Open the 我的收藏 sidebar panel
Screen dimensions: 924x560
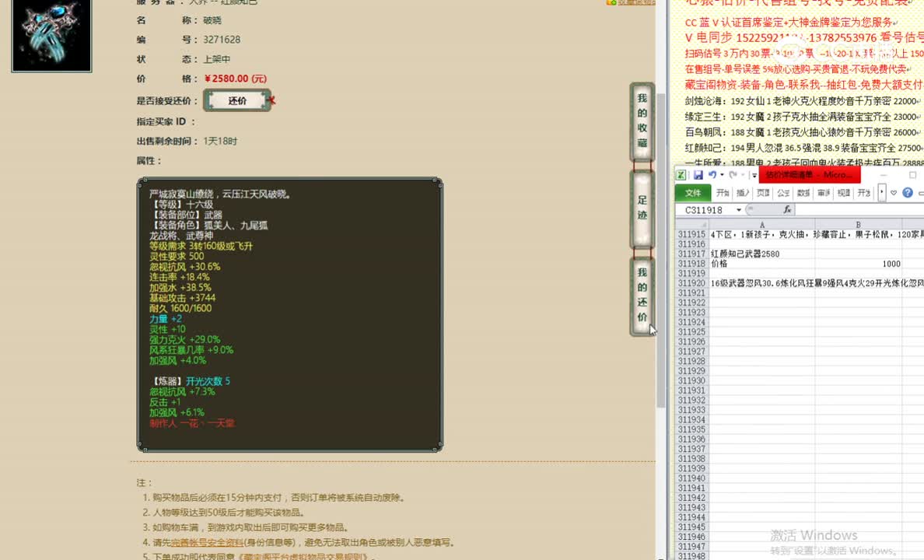click(641, 122)
